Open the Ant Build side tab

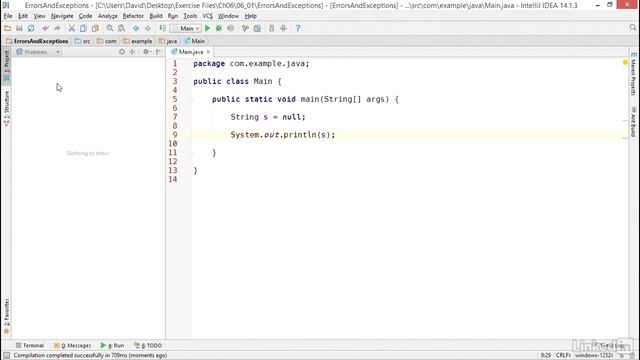[633, 122]
